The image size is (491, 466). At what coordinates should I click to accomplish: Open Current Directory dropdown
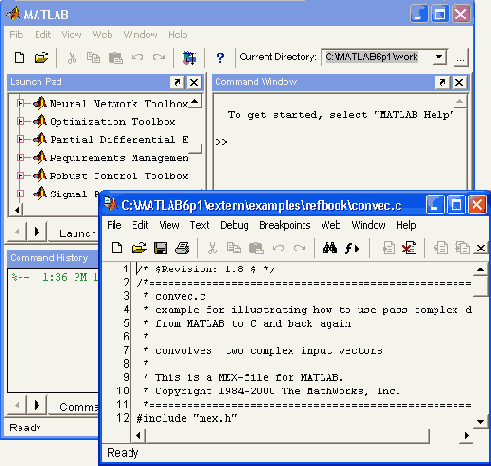point(439,57)
